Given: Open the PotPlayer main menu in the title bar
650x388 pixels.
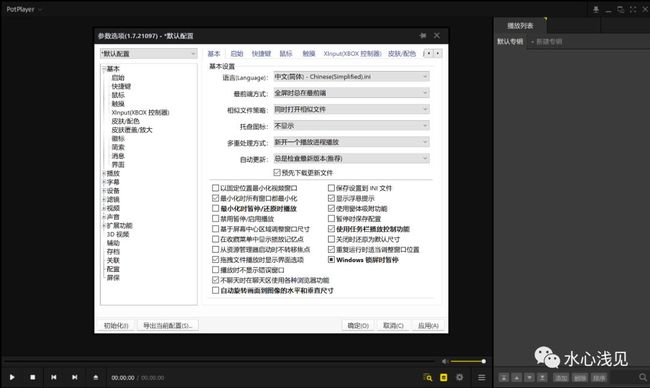Looking at the screenshot, I should pyautogui.click(x=24, y=9).
